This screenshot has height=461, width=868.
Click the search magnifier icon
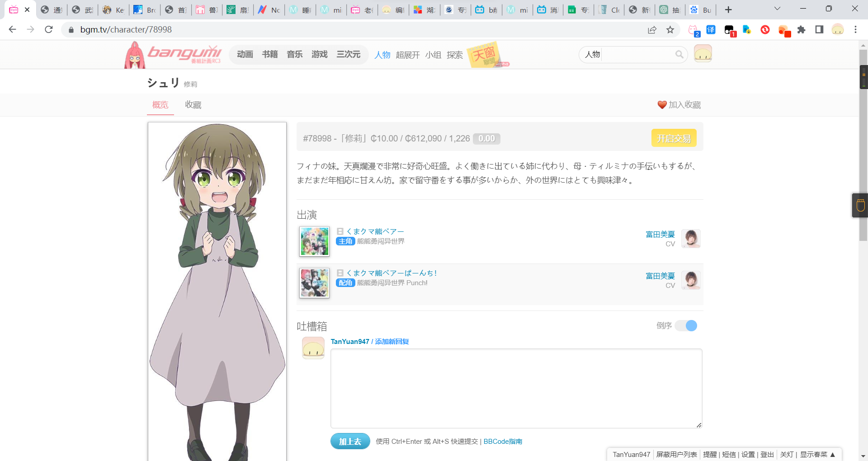coord(679,55)
